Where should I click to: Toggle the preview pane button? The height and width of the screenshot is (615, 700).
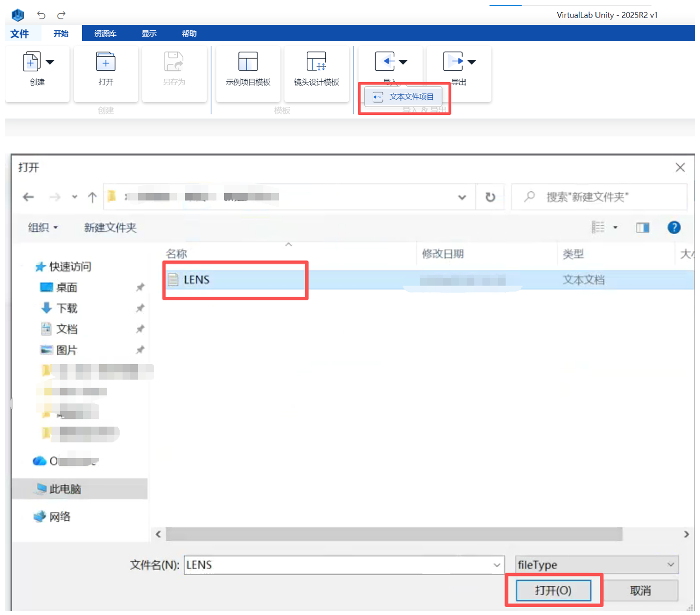coord(642,227)
